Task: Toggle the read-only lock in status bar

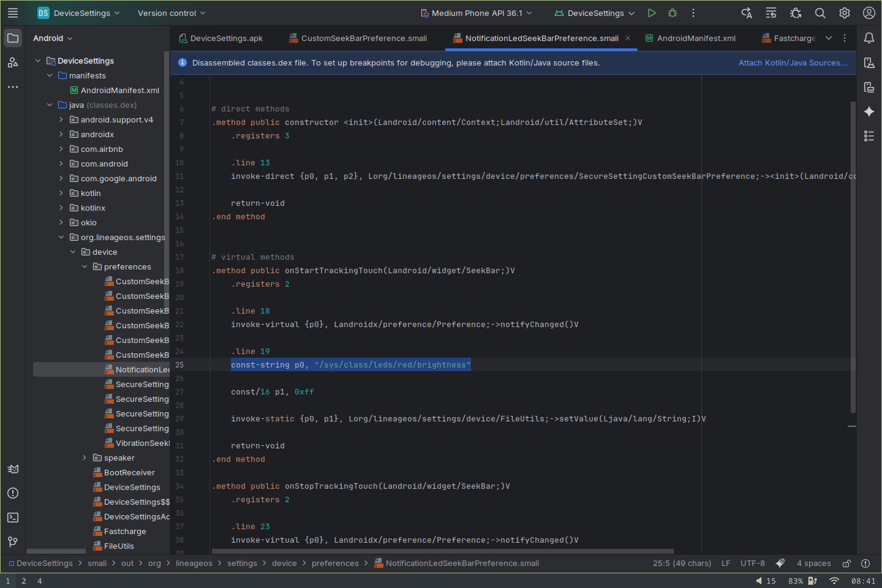Action: [846, 563]
